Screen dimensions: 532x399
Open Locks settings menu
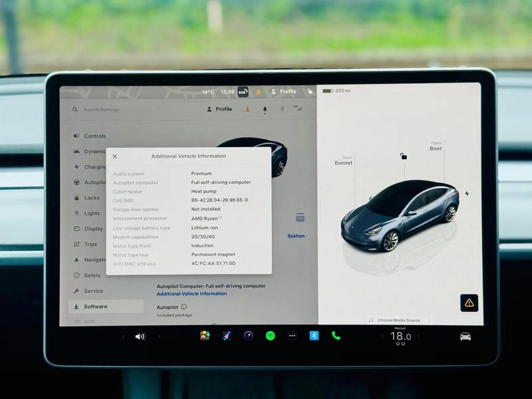87,198
